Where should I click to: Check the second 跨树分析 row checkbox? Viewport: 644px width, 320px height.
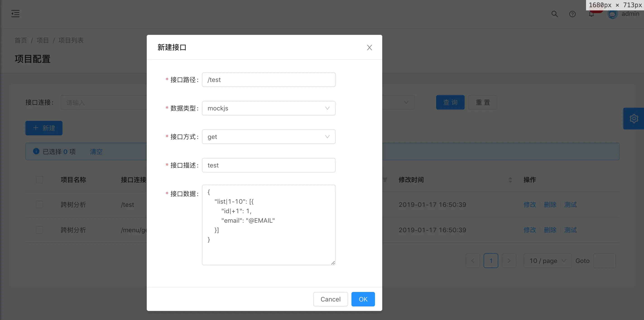tap(39, 230)
